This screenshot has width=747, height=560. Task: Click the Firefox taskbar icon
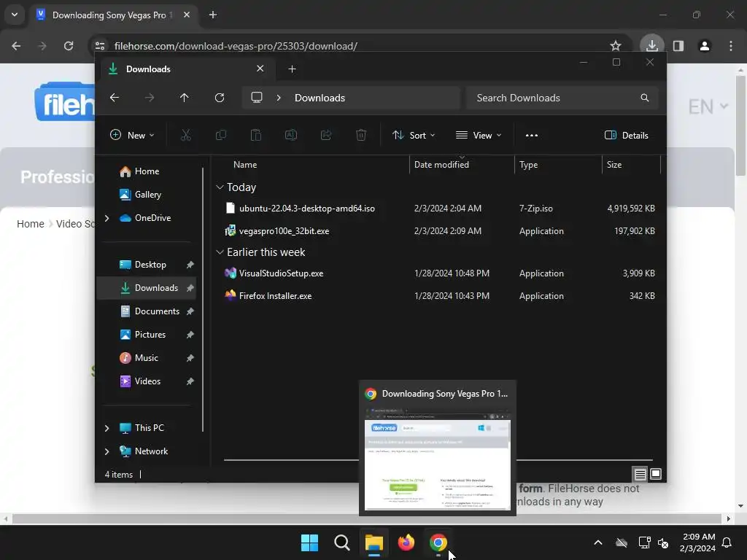pyautogui.click(x=406, y=542)
